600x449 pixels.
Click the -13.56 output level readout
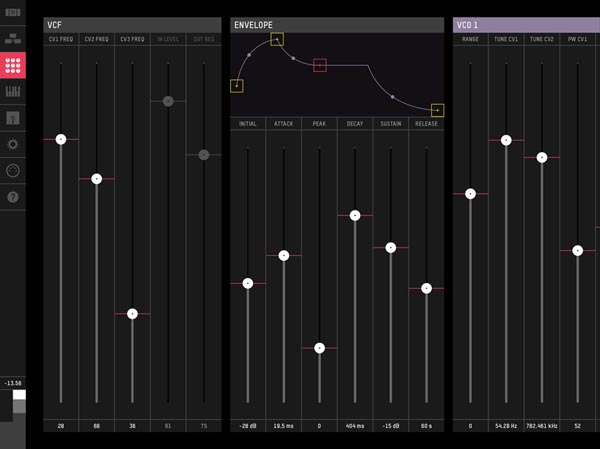(13, 383)
